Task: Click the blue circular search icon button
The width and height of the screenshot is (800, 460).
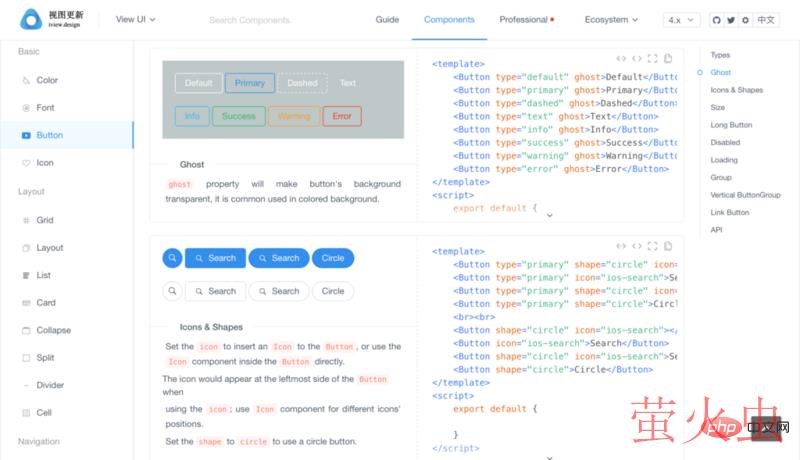Action: click(172, 258)
